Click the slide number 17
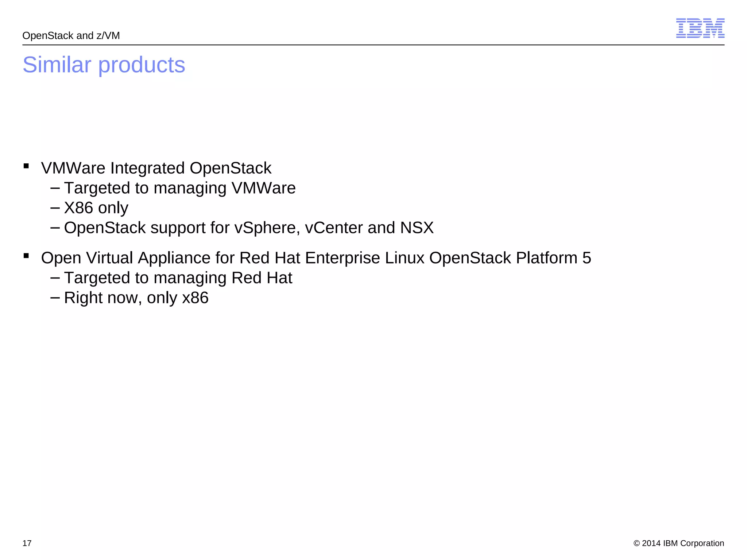The height and width of the screenshot is (560, 747). [27, 543]
